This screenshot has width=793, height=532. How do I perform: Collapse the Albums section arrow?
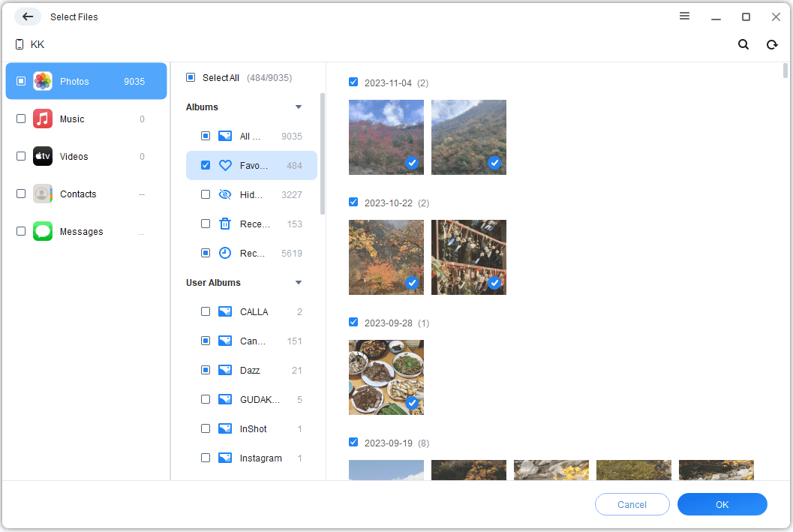coord(299,107)
